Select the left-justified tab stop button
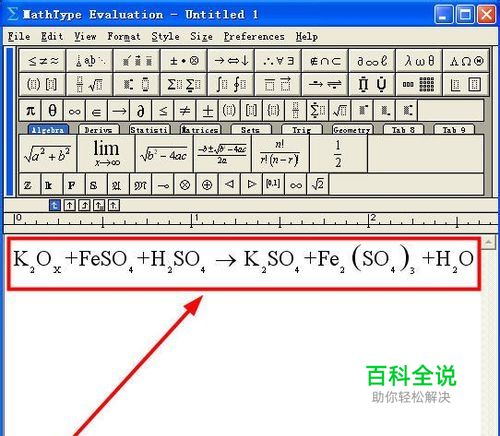 point(54,205)
